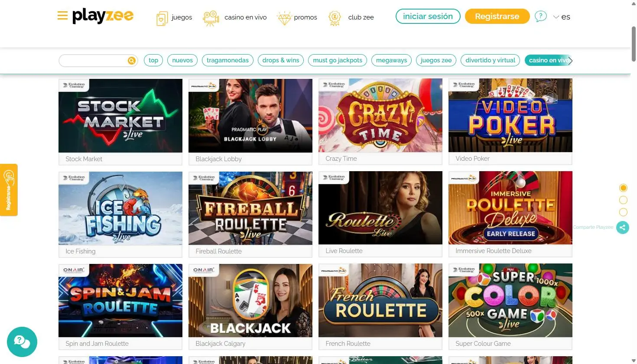Image resolution: width=637 pixels, height=364 pixels.
Task: Click the orange Registrarse button
Action: pos(497,16)
